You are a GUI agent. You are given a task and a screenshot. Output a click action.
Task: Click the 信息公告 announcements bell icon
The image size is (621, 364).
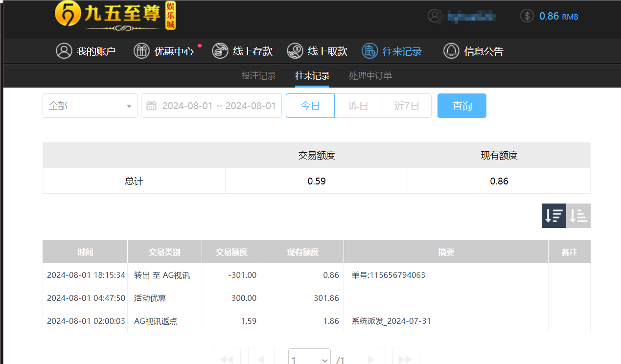(x=451, y=51)
